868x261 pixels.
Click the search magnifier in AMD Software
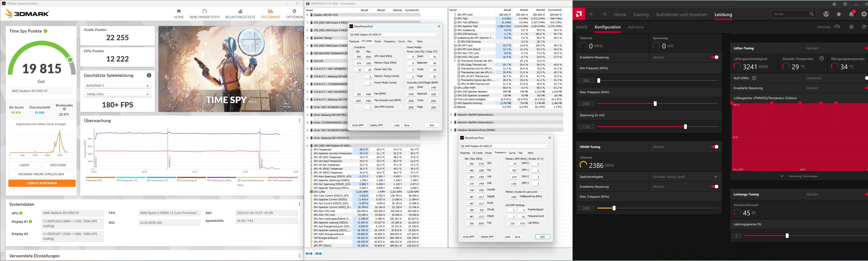(811, 14)
